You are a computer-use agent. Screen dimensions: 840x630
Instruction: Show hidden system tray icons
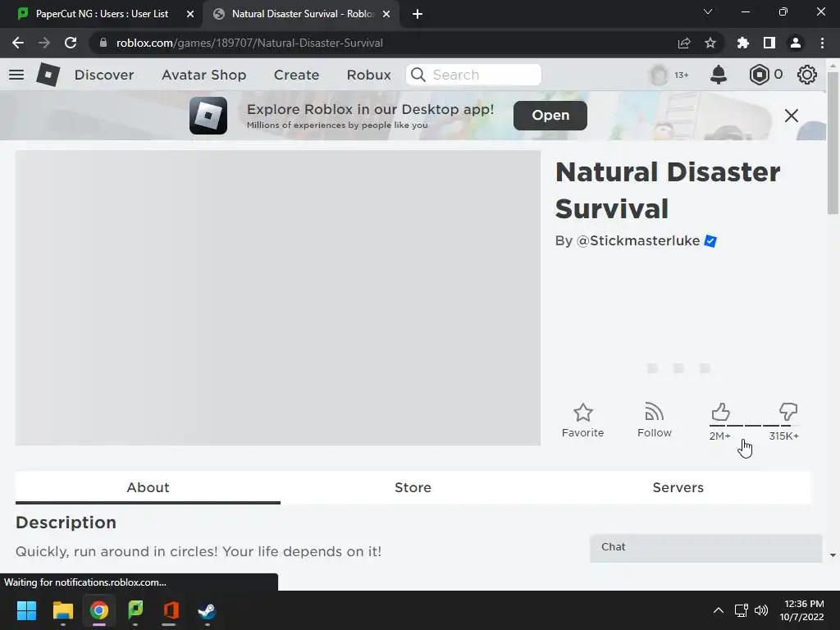pos(719,610)
